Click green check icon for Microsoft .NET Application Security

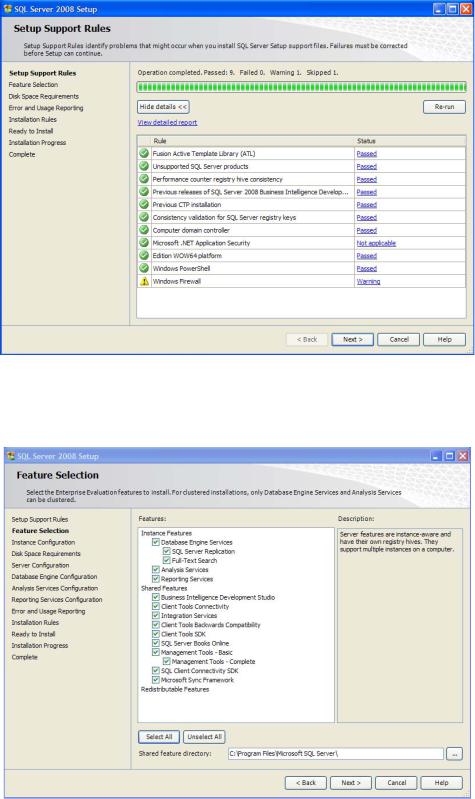(x=144, y=242)
